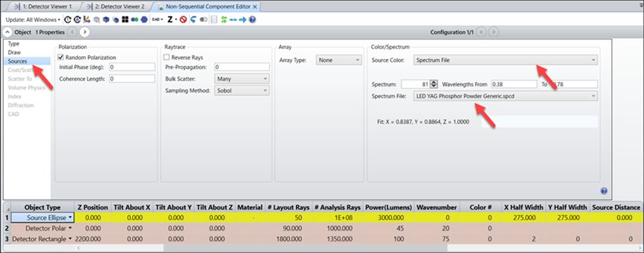Go to next object with the right chevron button
This screenshot has height=253, width=644.
85,32
